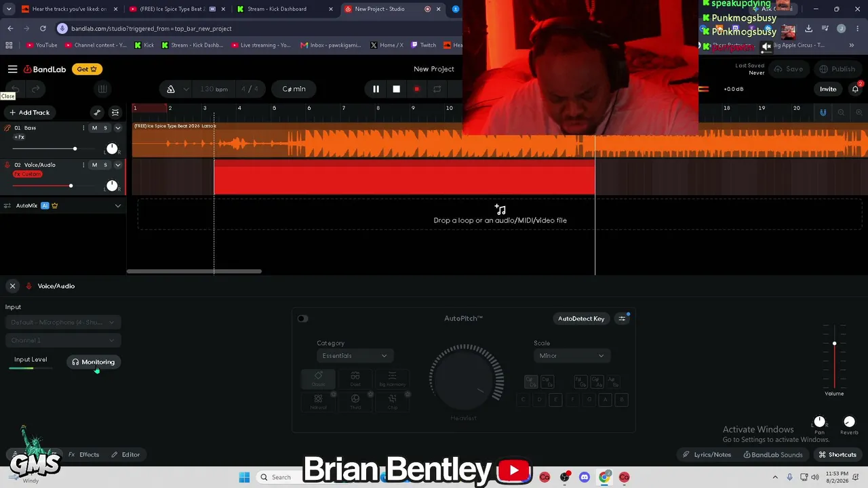Click the Save button
Viewport: 868px width, 488px height.
(788, 69)
